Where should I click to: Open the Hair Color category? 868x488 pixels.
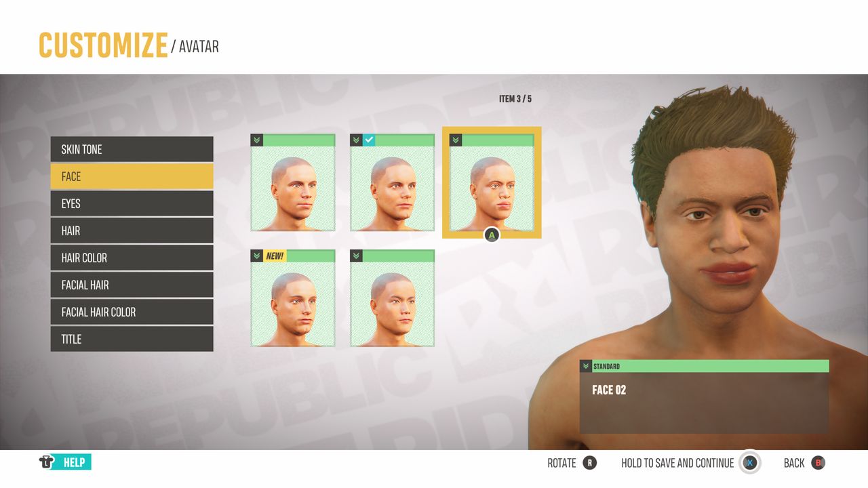(x=132, y=258)
